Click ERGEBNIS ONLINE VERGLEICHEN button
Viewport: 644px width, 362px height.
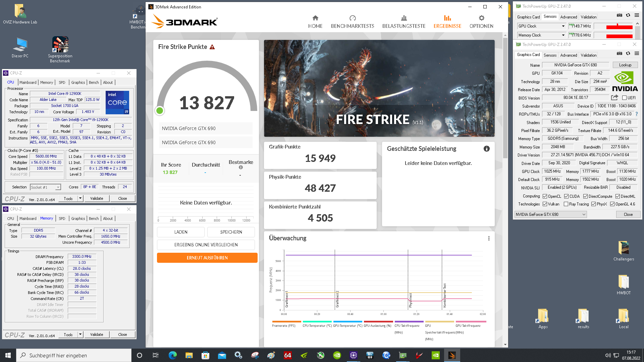(206, 245)
